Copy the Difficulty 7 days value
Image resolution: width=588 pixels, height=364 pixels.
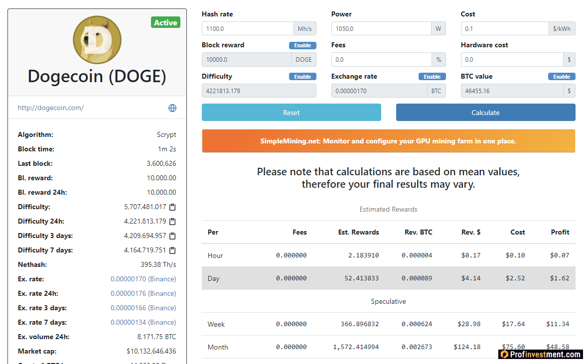pyautogui.click(x=172, y=250)
